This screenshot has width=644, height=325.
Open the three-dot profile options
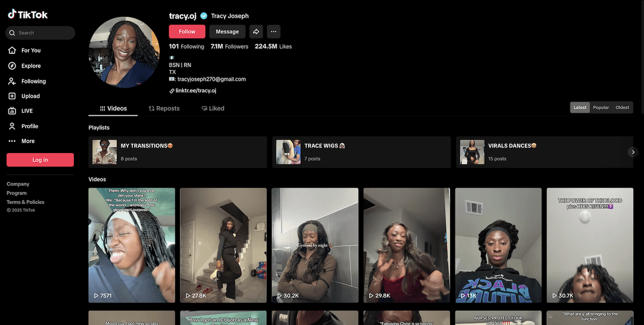coord(273,31)
